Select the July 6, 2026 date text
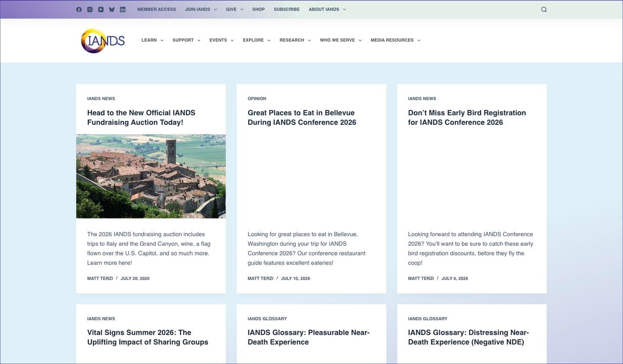Screen dimensions: 623x364 click(x=454, y=278)
